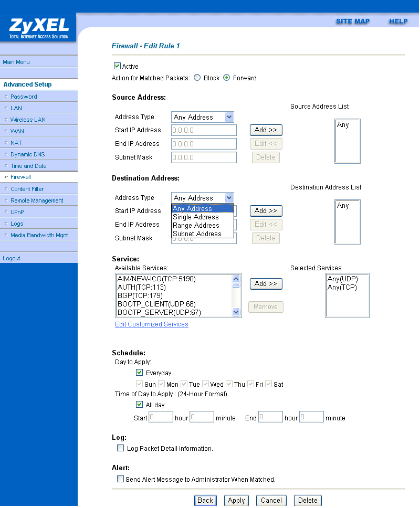Choose Subnet Address dropdown option
420x508 pixels.
(203, 234)
